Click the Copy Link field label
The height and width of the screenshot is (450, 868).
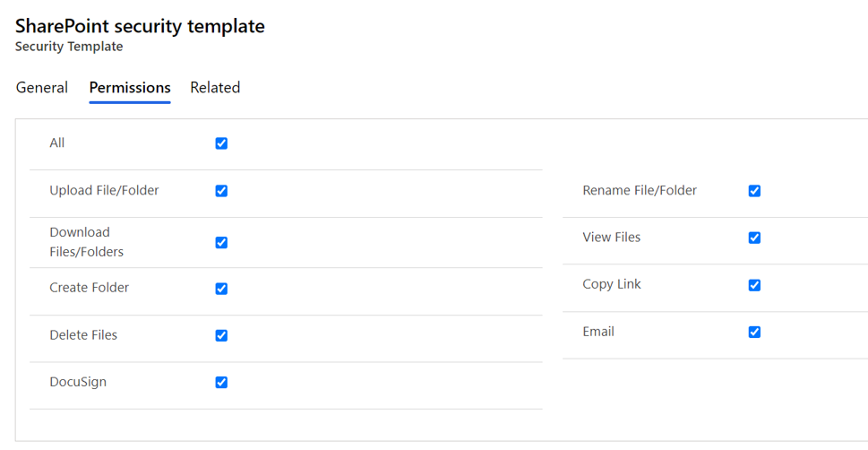[612, 284]
